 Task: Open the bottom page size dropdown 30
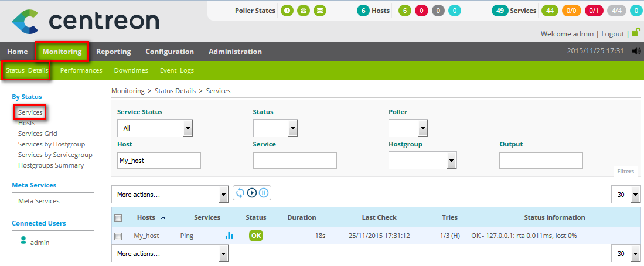click(x=626, y=254)
